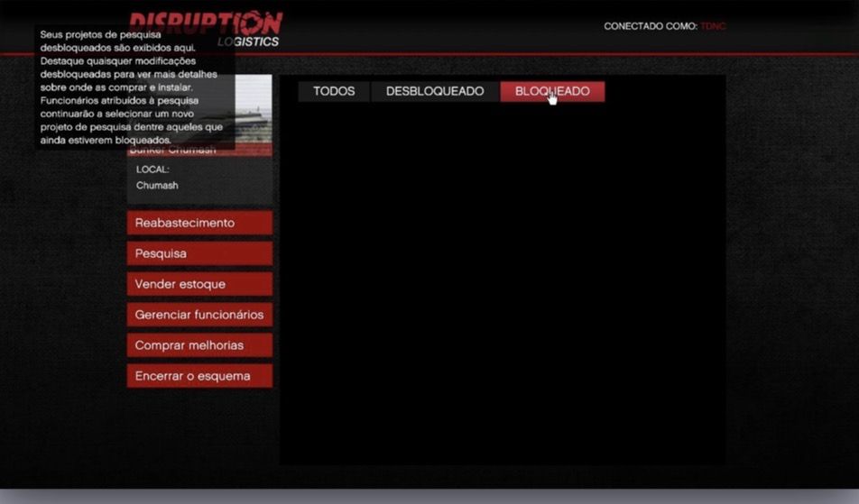This screenshot has height=504, width=859.
Task: Open Gerenciar funcionários
Action: click(199, 315)
